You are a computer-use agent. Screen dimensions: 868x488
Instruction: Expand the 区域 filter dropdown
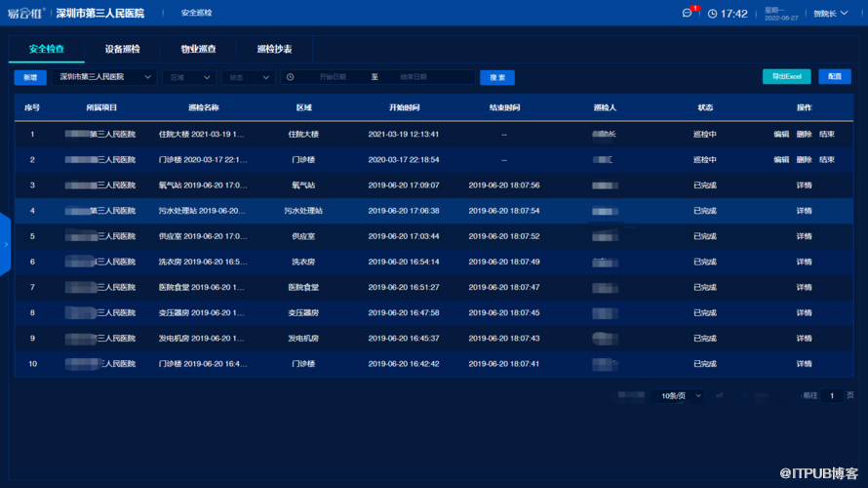(189, 77)
